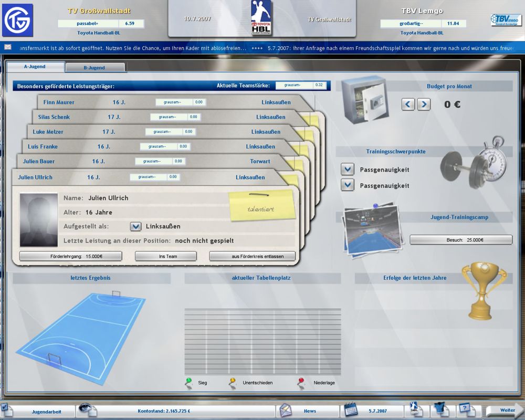
Task: Switch to the B-Jugend tab
Action: coord(94,68)
